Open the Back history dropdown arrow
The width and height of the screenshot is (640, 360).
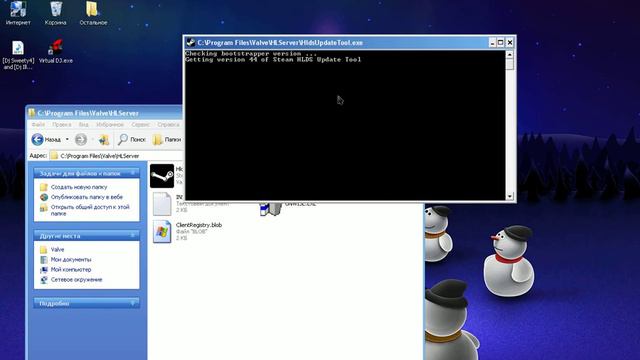[67, 140]
